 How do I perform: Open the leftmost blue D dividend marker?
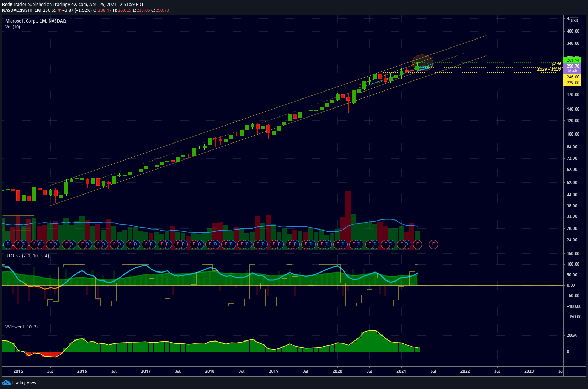pos(8,244)
